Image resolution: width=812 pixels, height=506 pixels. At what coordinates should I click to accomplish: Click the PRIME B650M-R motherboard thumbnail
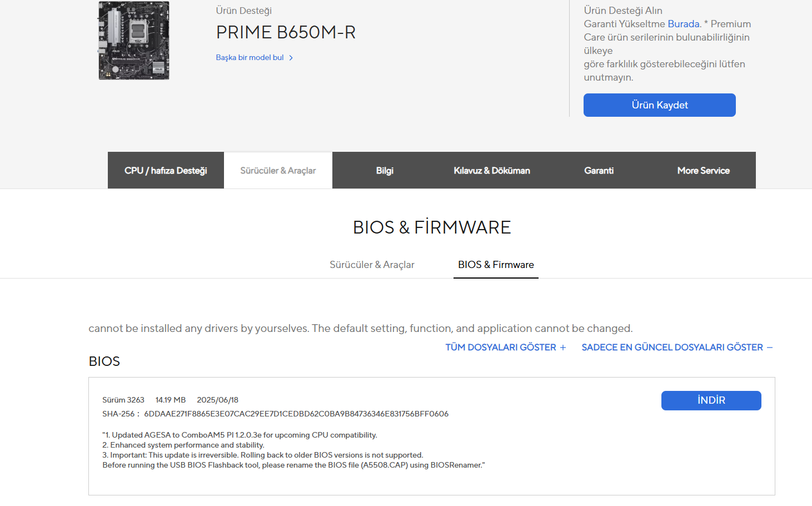[x=134, y=41]
